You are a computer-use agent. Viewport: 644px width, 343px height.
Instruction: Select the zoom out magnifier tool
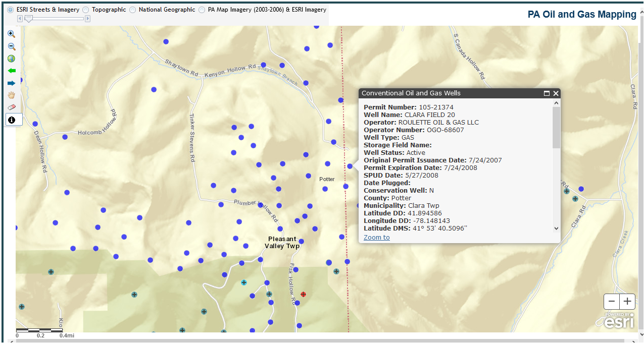tap(11, 46)
